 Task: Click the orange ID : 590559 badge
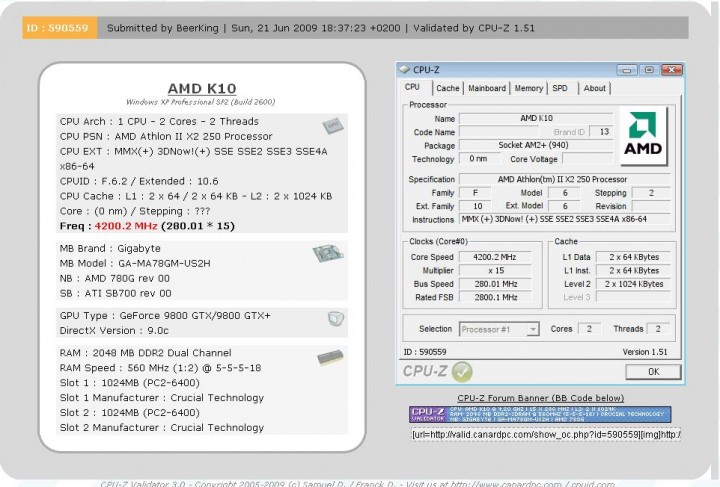click(60, 28)
